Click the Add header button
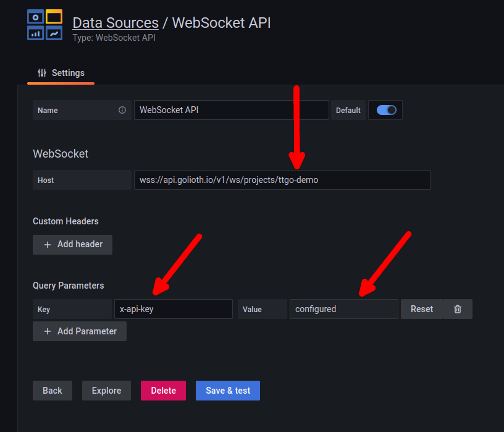 coord(72,244)
